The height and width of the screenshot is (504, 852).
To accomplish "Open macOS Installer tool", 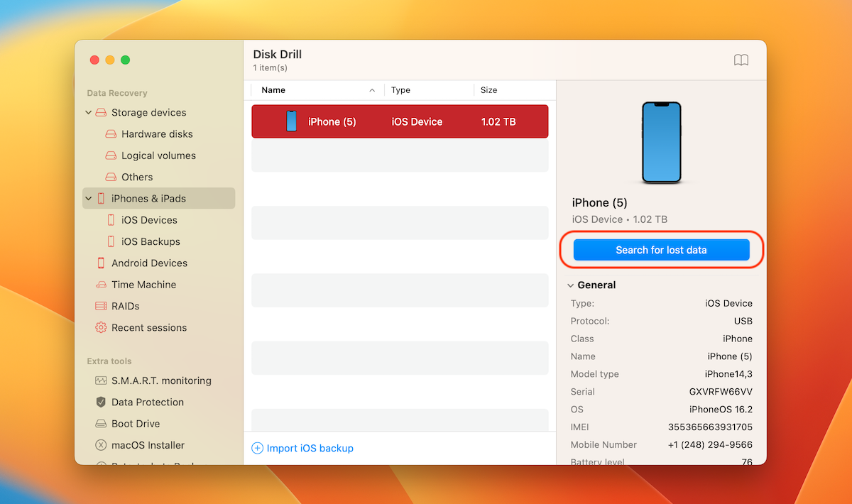I will (x=148, y=445).
